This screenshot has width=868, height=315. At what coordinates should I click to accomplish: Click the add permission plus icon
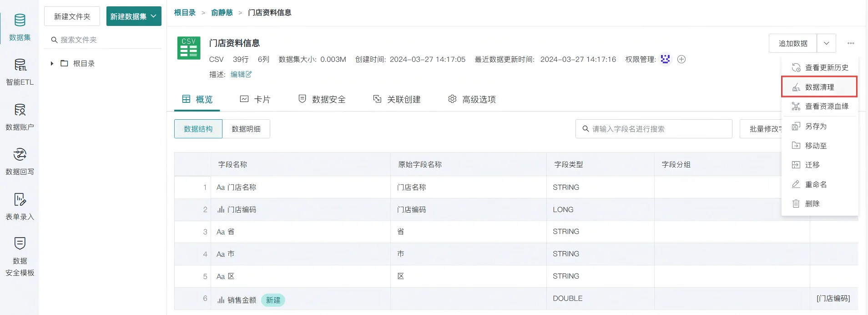pos(681,59)
